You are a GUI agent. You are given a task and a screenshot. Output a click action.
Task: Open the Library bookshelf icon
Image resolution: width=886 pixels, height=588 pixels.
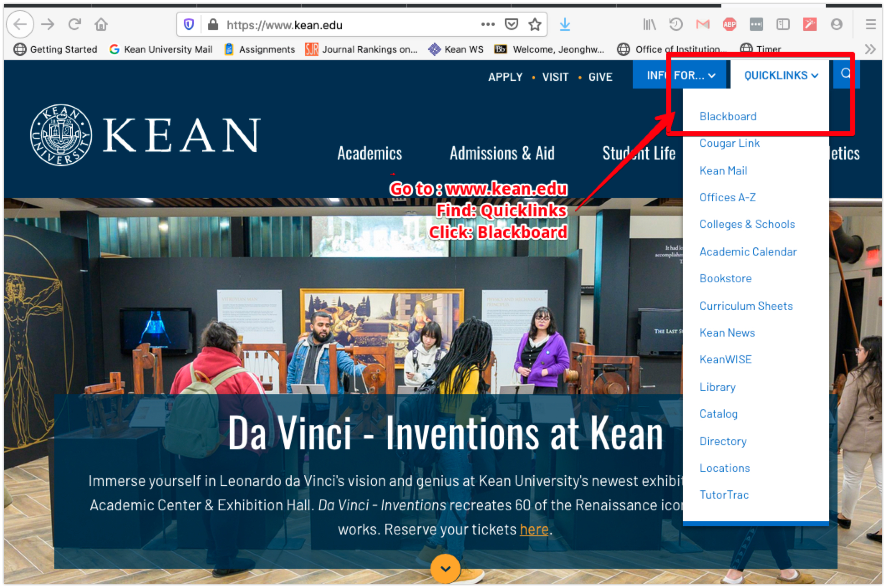pyautogui.click(x=649, y=25)
